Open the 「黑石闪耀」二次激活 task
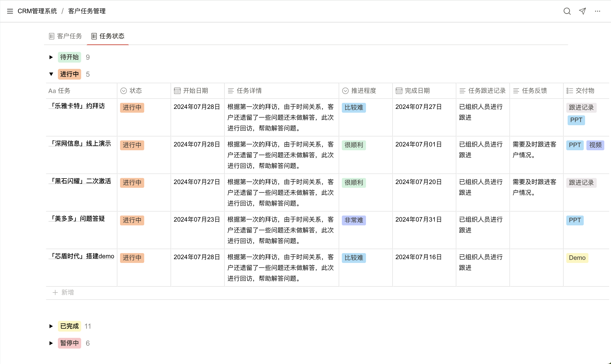611x364 pixels. click(x=80, y=181)
